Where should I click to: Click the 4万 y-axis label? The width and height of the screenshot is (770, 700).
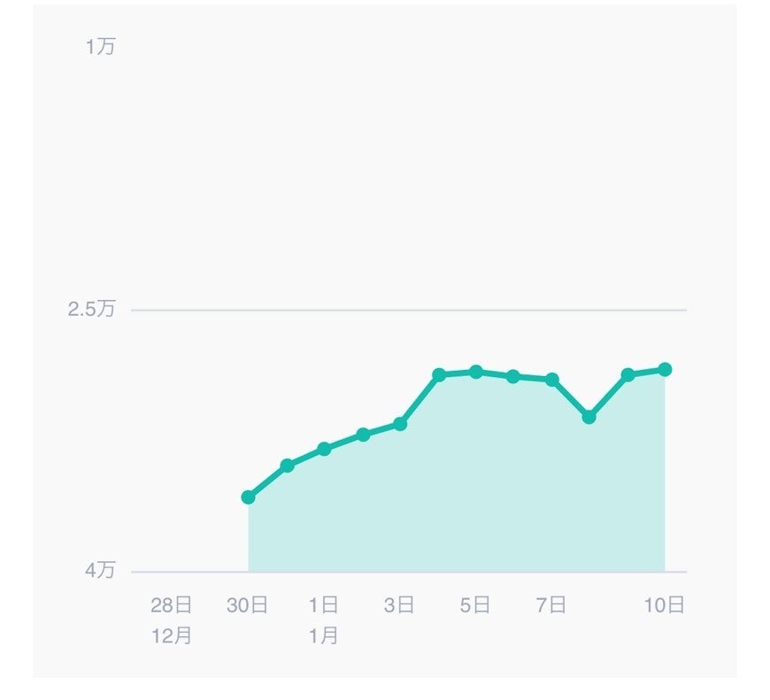pyautogui.click(x=100, y=571)
